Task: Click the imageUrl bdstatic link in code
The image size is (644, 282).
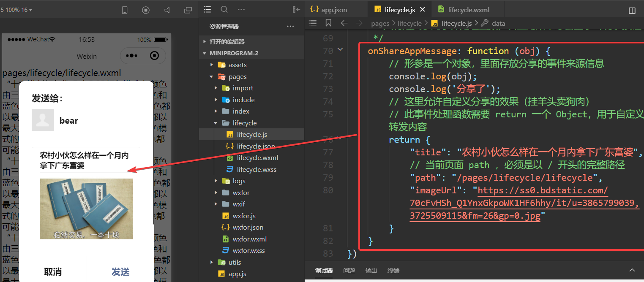Action: [x=524, y=203]
